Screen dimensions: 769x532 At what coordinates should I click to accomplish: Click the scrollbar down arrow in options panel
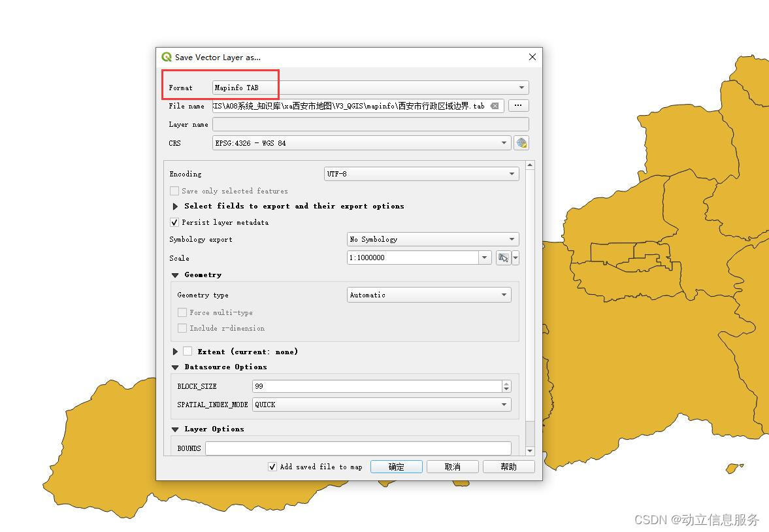(x=530, y=450)
